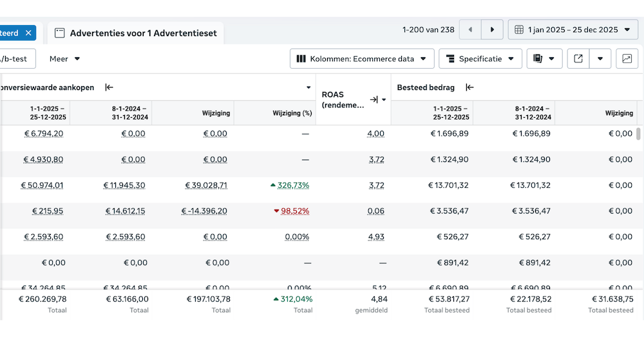This screenshot has width=644, height=337.
Task: Go to the previous results page
Action: click(470, 30)
